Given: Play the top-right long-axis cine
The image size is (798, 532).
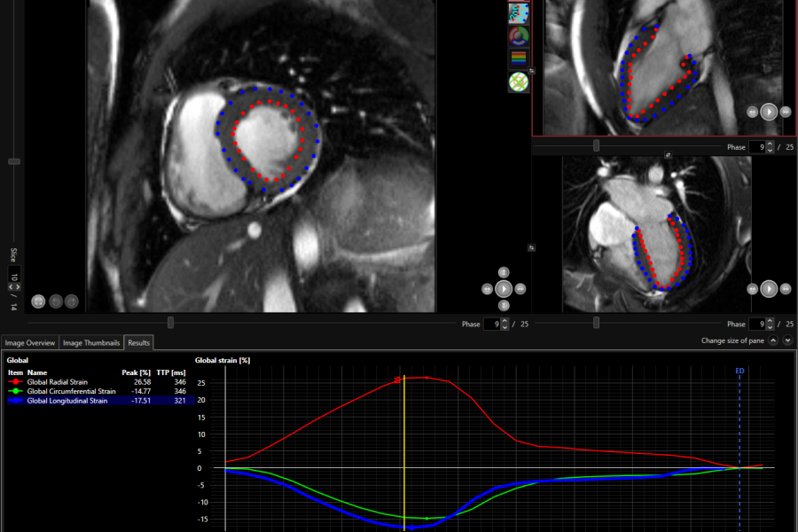Looking at the screenshot, I should tap(769, 112).
